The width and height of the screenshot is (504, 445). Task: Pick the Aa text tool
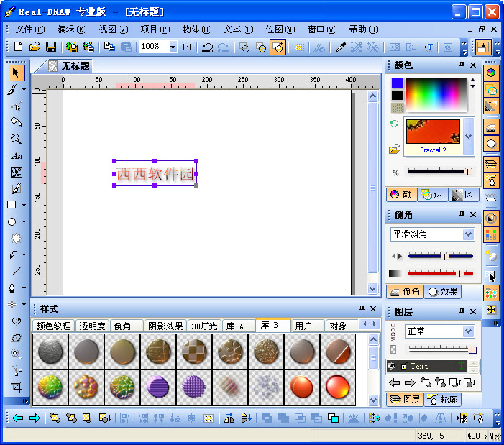16,156
